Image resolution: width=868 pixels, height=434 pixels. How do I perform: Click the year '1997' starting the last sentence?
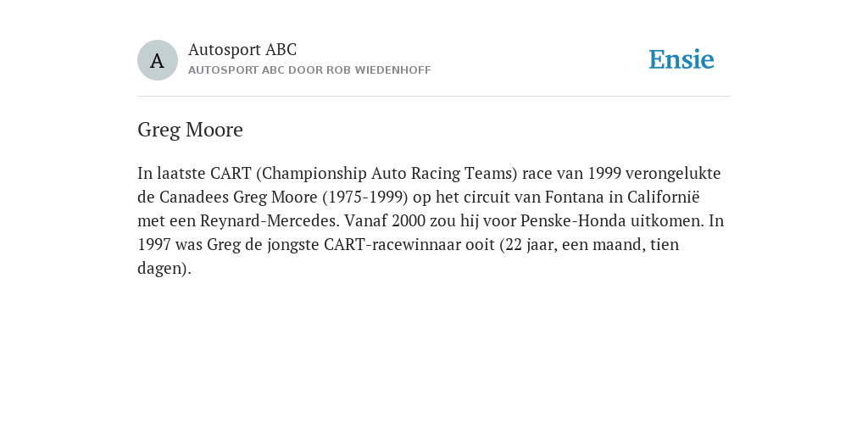click(154, 245)
